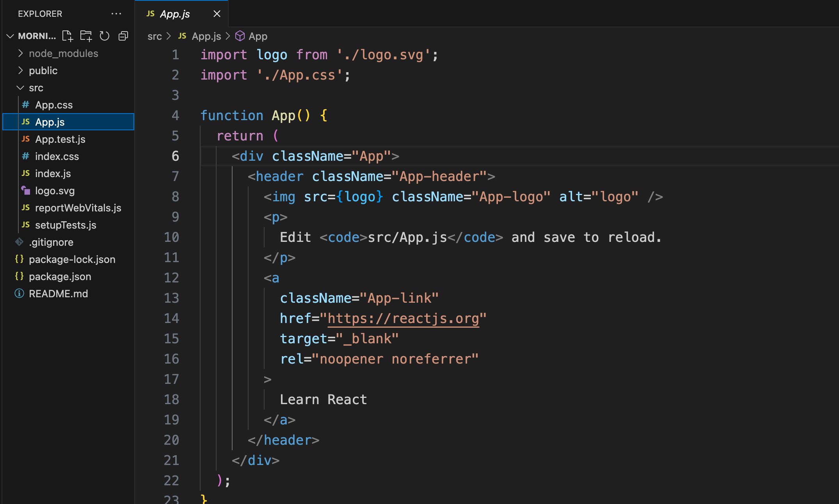Click the App symbol in breadcrumb

(x=258, y=36)
